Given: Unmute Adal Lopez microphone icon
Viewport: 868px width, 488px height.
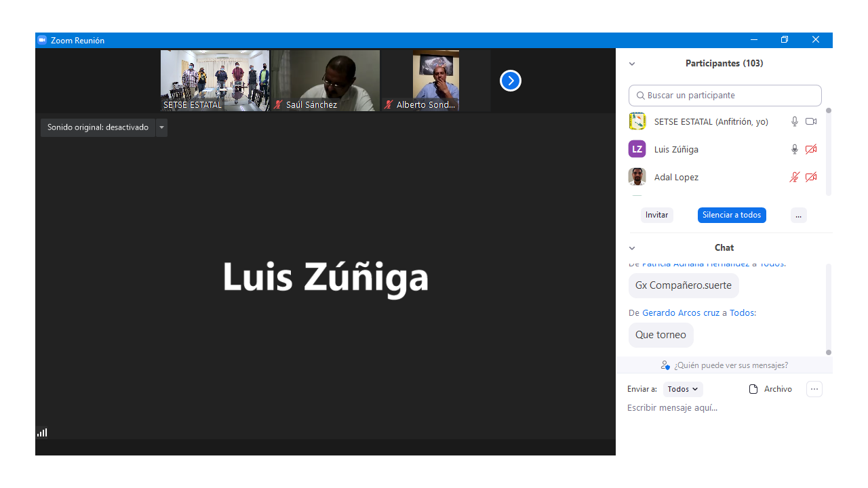Looking at the screenshot, I should pos(795,177).
